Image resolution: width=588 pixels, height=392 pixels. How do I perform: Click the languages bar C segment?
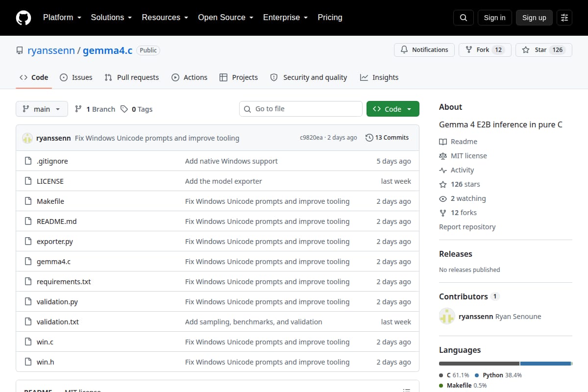tap(479, 364)
